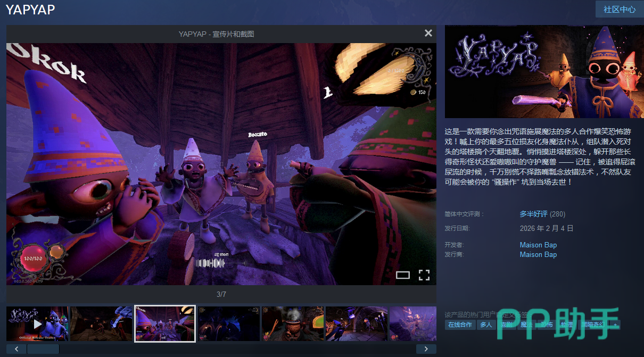Click the main displayed screenshot image
Viewport: 644px width, 357px height.
coord(221,164)
